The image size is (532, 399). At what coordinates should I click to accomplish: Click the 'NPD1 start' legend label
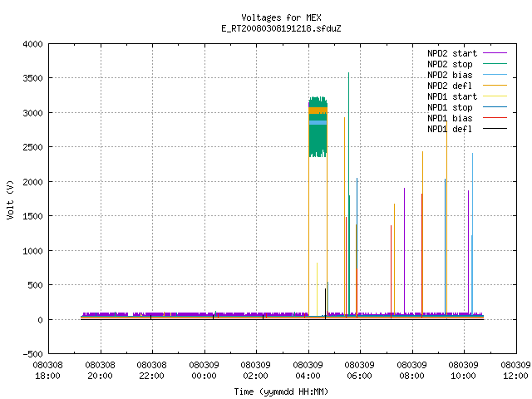point(452,96)
